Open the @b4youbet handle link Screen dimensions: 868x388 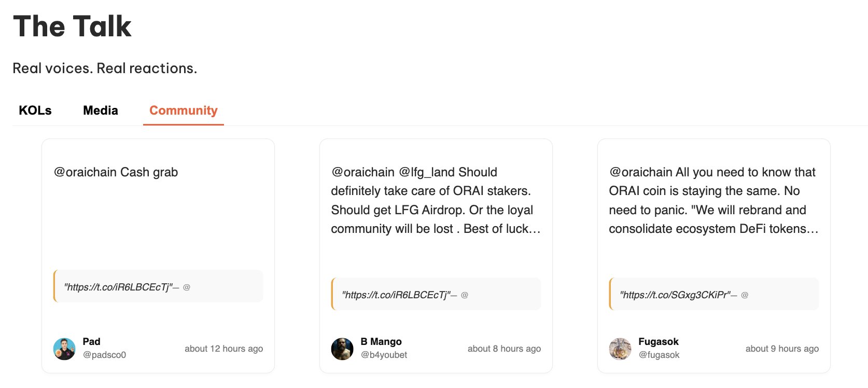pyautogui.click(x=384, y=355)
